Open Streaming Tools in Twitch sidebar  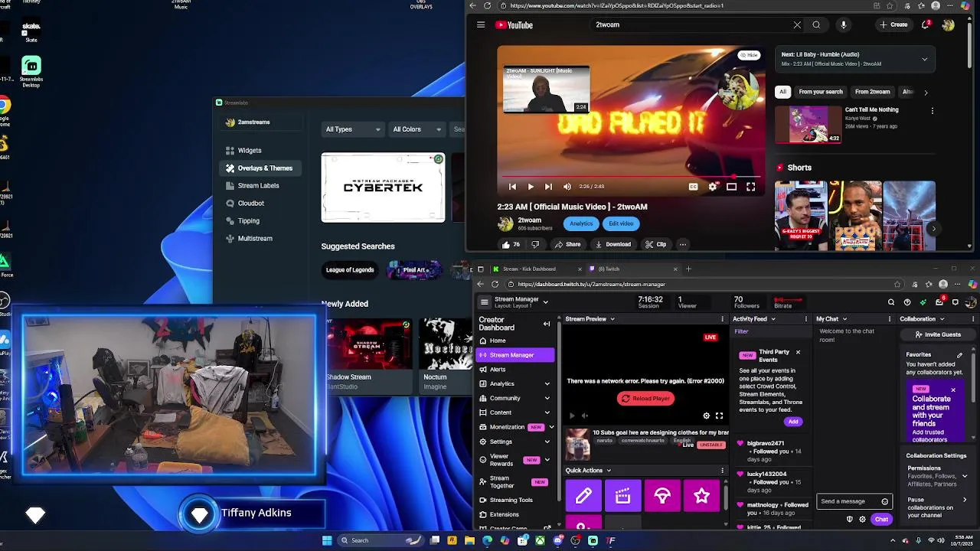pyautogui.click(x=511, y=500)
